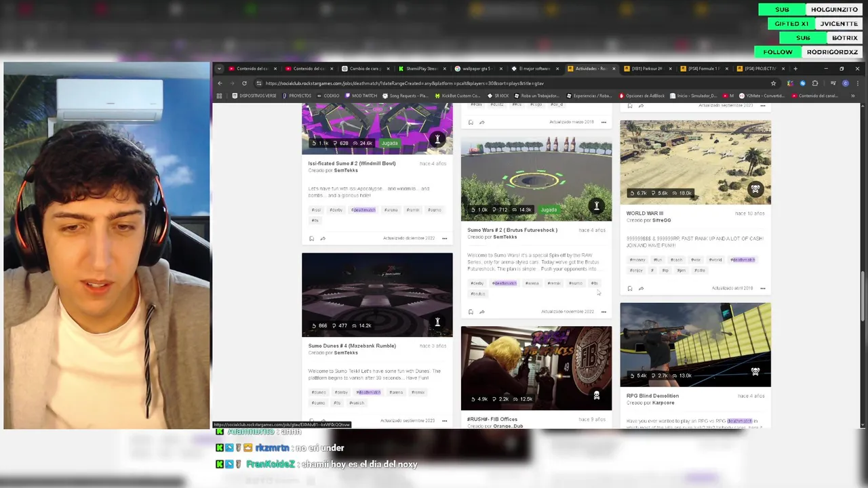Open the Sumo Wars # 2 arena thumbnail
The width and height of the screenshot is (868, 488).
pyautogui.click(x=536, y=180)
